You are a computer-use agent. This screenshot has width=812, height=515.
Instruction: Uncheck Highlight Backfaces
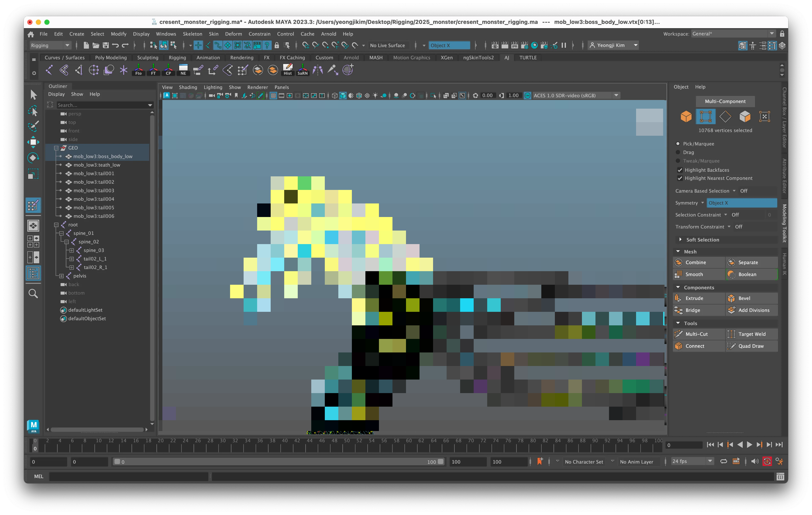click(x=680, y=170)
